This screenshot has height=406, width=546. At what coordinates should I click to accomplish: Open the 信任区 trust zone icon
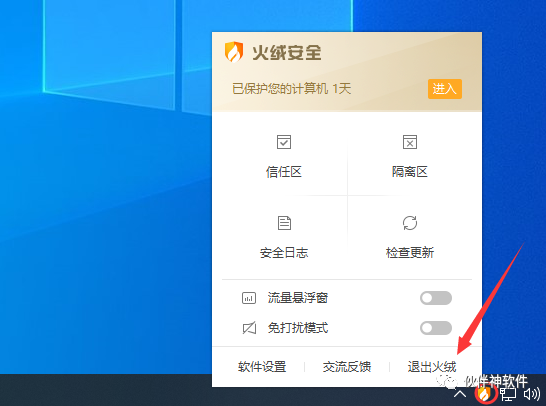pos(284,142)
